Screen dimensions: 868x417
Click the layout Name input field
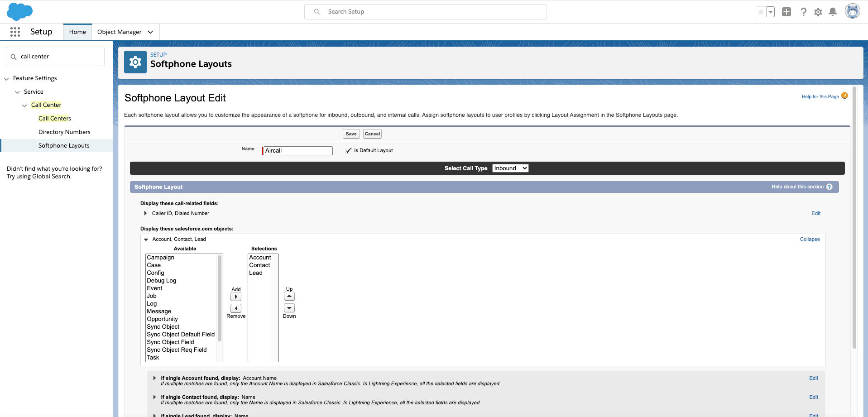coord(298,151)
